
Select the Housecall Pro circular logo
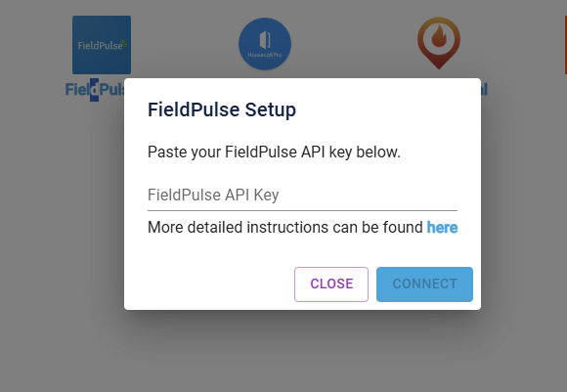tap(265, 44)
